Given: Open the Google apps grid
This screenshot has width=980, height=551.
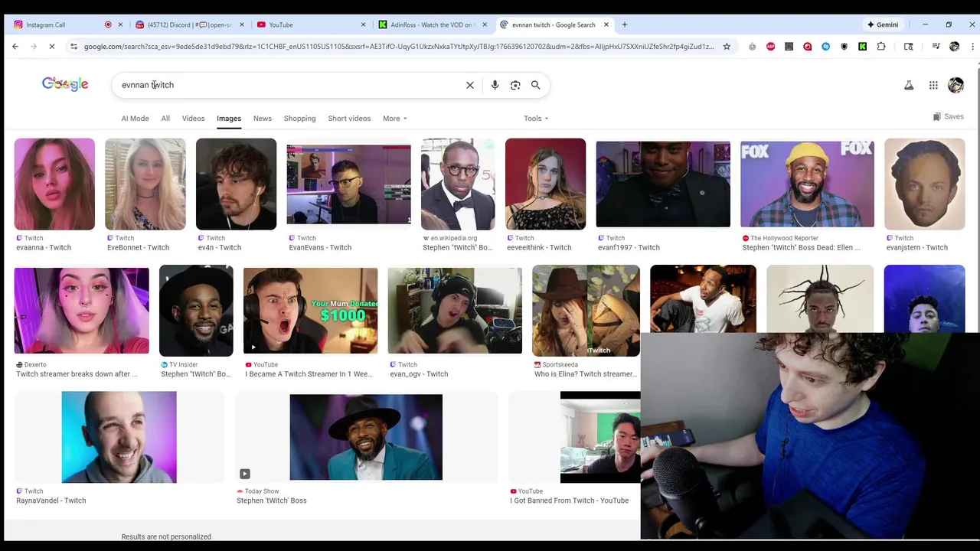Looking at the screenshot, I should coord(933,86).
